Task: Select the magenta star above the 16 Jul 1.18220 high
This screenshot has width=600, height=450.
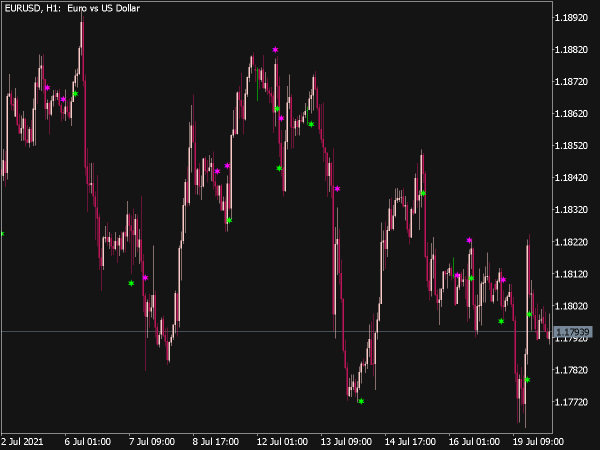Action: pos(469,240)
